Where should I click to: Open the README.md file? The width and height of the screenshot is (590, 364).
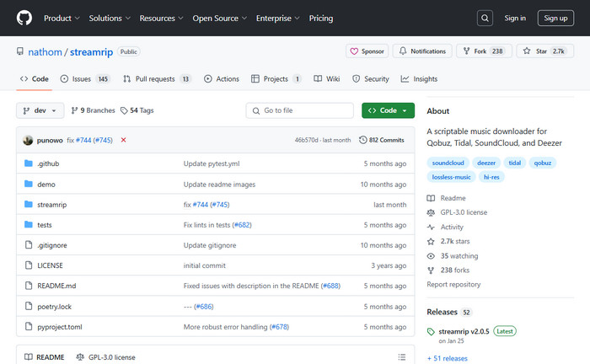point(56,286)
